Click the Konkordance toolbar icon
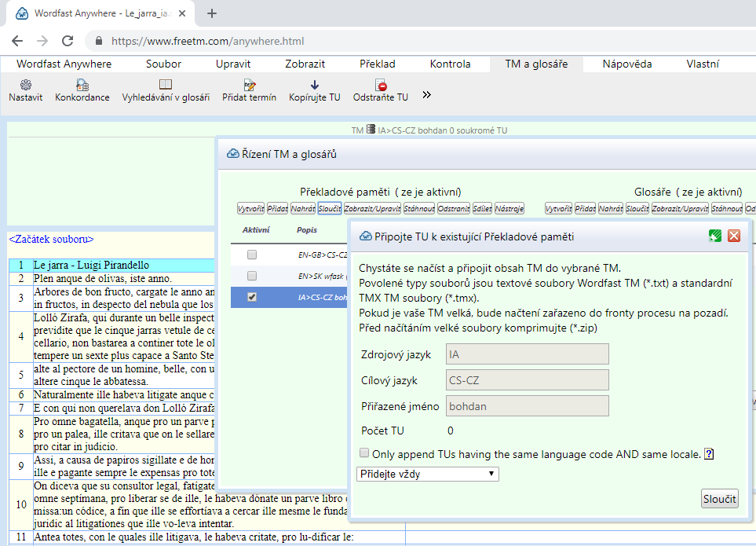The image size is (756, 546). coord(82,85)
